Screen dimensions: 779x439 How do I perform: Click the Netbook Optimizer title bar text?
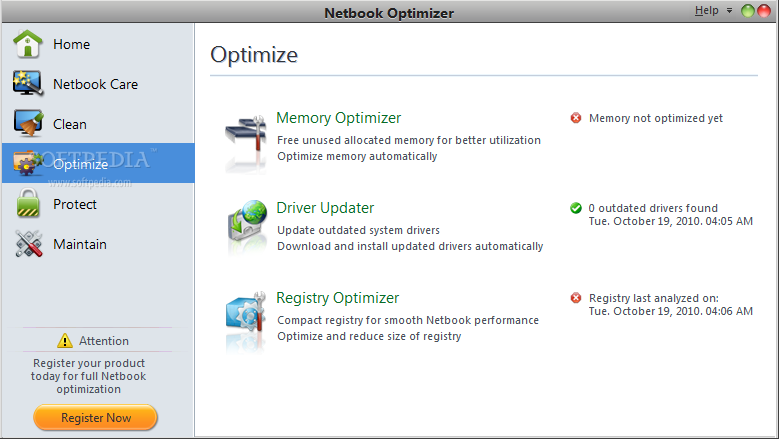(x=389, y=13)
